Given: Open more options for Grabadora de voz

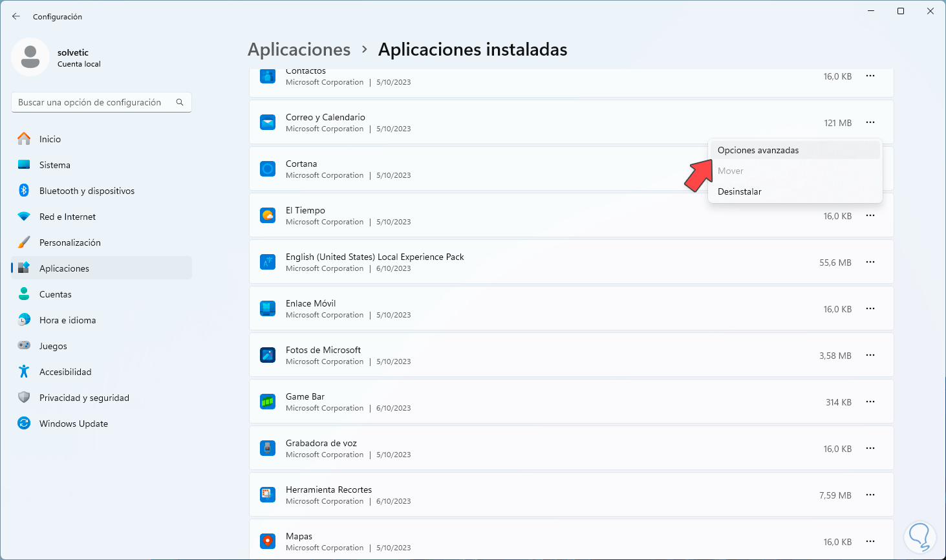Looking at the screenshot, I should point(870,448).
